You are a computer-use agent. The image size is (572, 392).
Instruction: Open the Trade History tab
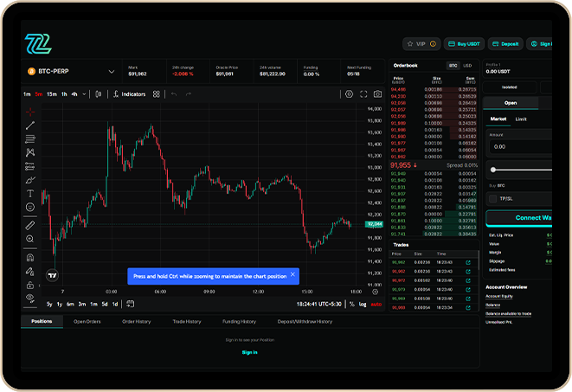(187, 322)
